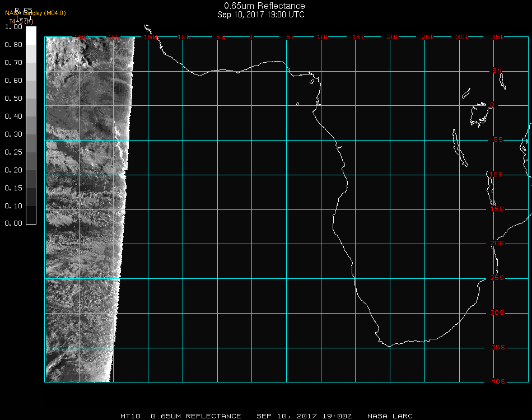Click the 0.65UM REFLECTANCE footer caption

(x=196, y=416)
